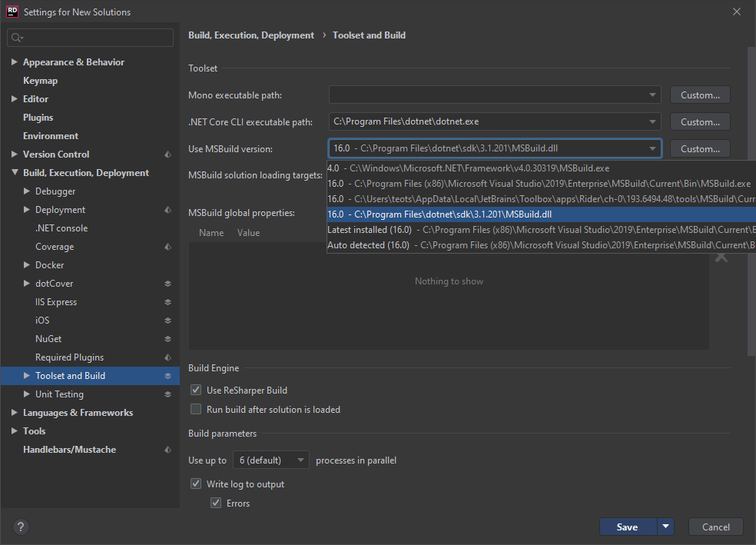
Task: Click the Save button
Action: [628, 527]
